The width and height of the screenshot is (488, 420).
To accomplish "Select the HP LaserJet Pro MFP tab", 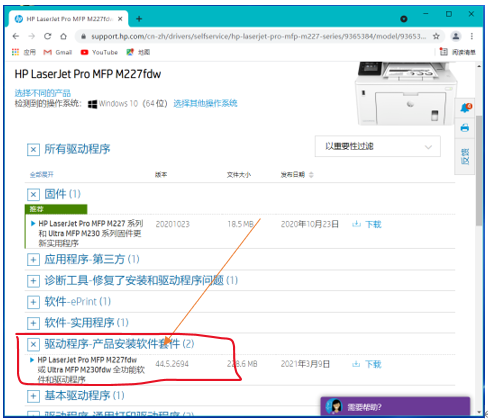I will (x=68, y=19).
